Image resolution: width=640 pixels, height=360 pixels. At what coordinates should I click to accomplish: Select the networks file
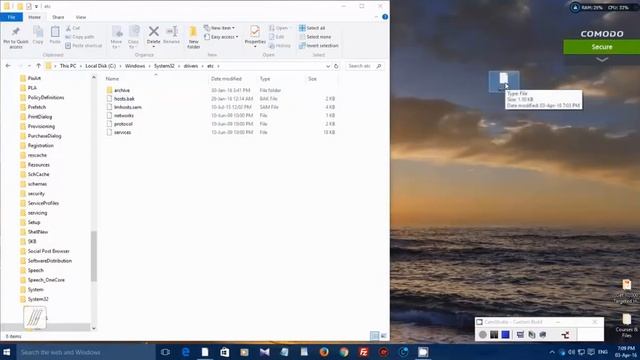[124, 116]
